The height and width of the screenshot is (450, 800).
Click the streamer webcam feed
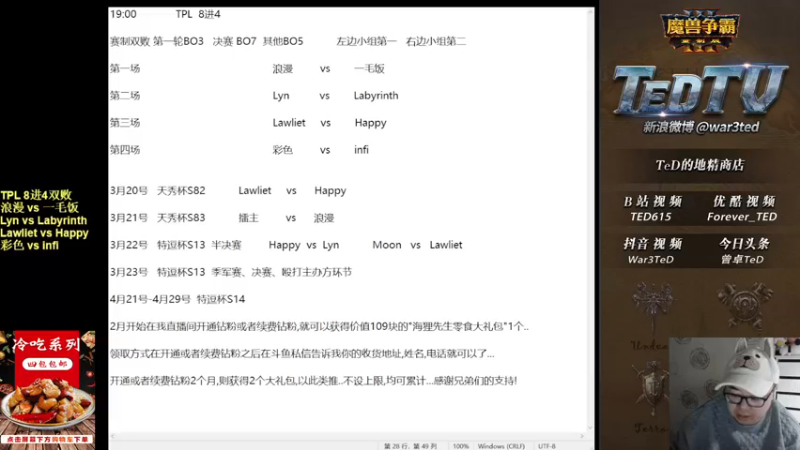coord(734,393)
